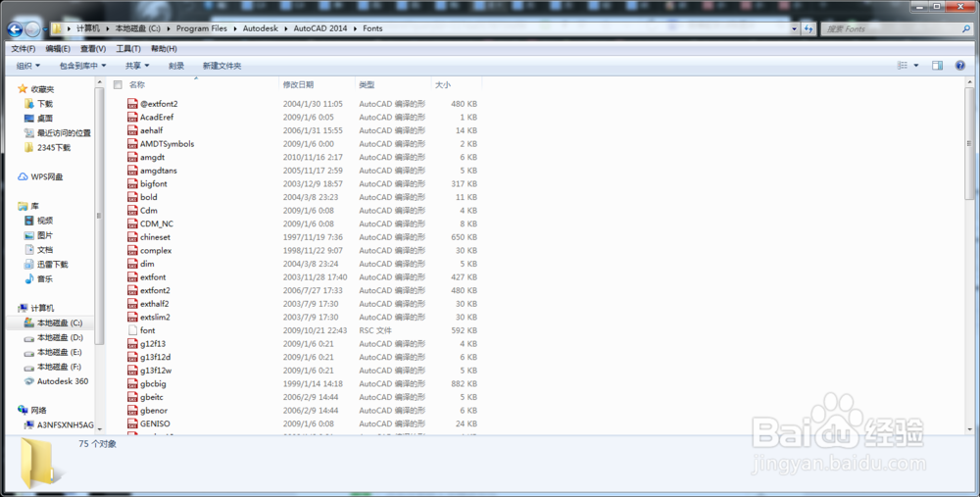Select 本地磁盘 (F:) in sidebar

(53, 367)
